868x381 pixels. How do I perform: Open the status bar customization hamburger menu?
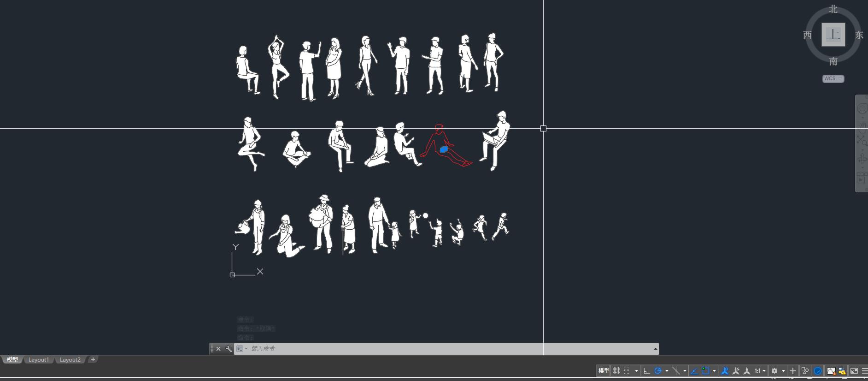864,371
